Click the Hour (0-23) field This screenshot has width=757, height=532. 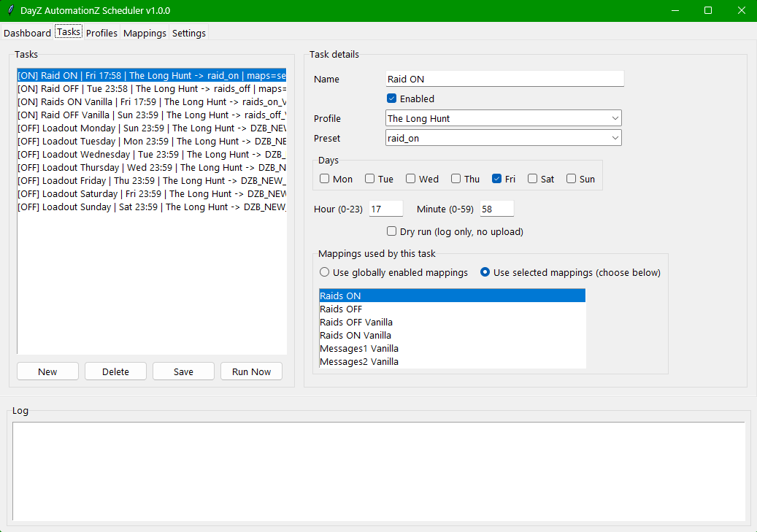click(385, 209)
